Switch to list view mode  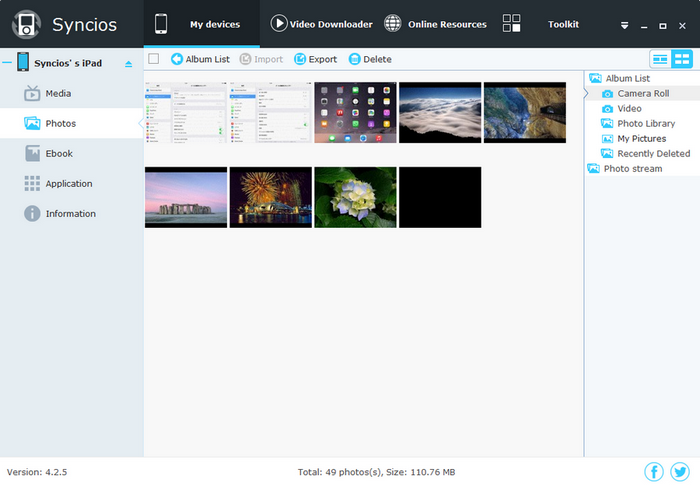(660, 59)
